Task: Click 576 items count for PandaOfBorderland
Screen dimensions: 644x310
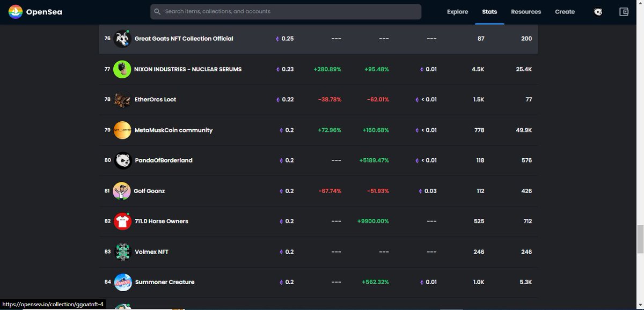Action: [x=527, y=160]
